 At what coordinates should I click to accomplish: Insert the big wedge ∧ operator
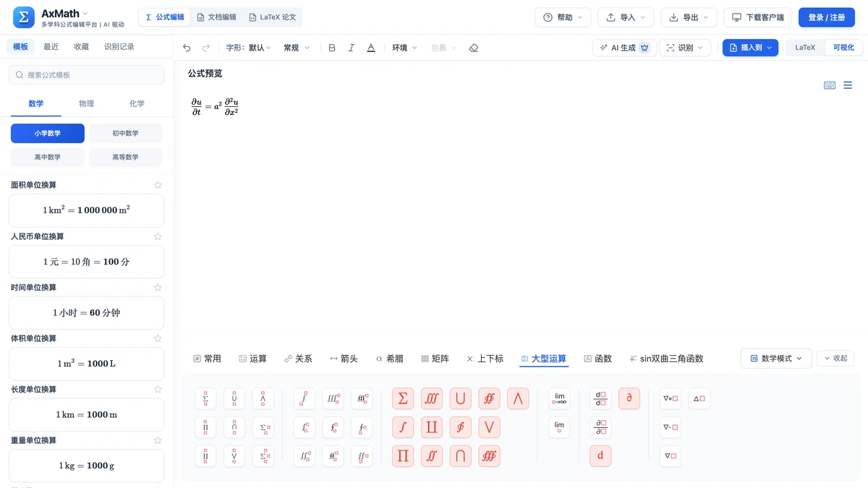point(518,398)
